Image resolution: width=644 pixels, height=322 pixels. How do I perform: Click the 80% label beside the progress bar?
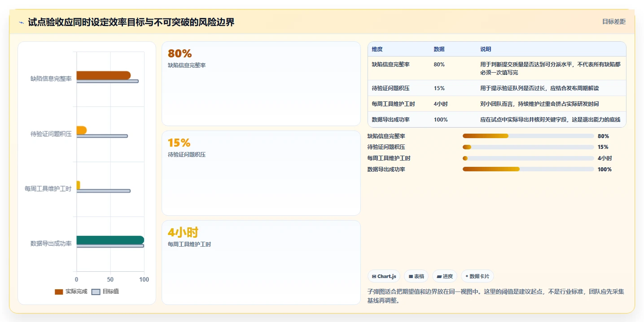point(603,136)
